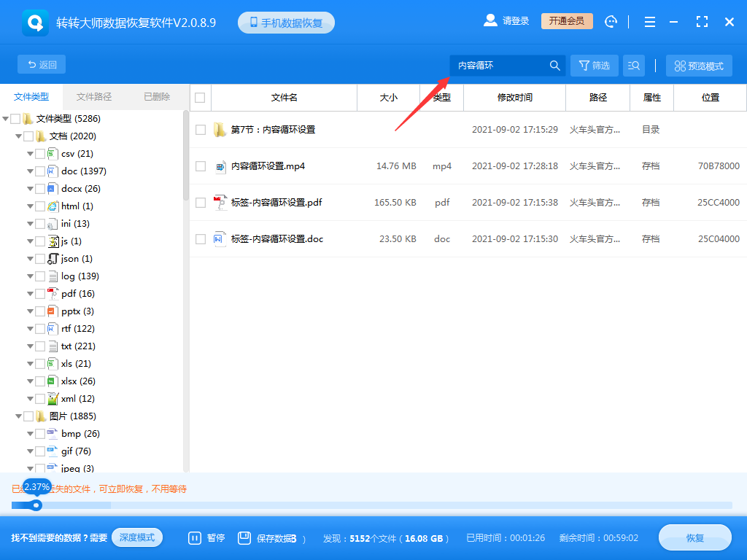Click the advanced search icon beside 筛选
Screen dimensions: 747x560
(633, 65)
